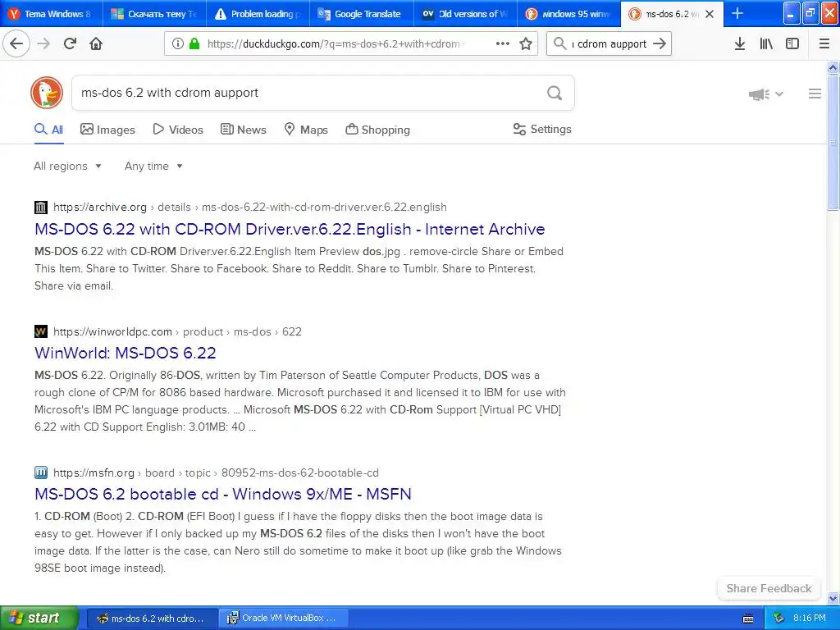Click the DuckDuckGo duck logo
This screenshot has height=630, width=840.
(47, 93)
